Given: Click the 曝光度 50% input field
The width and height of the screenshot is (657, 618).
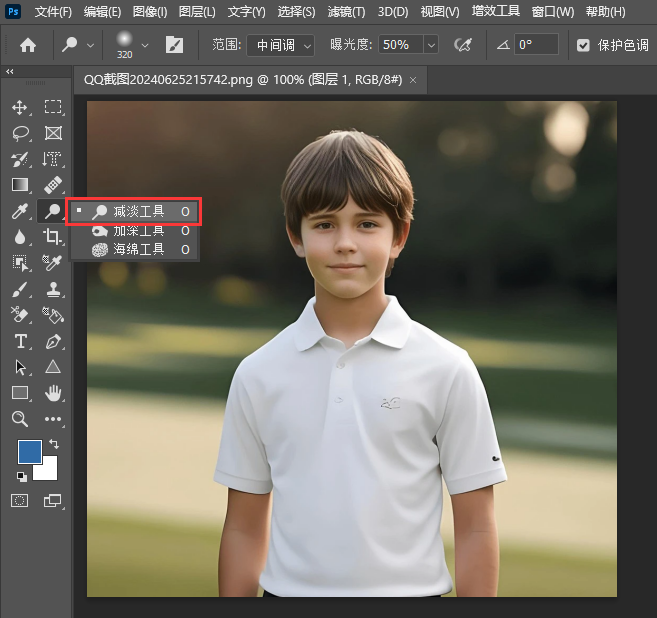Looking at the screenshot, I should click(401, 45).
